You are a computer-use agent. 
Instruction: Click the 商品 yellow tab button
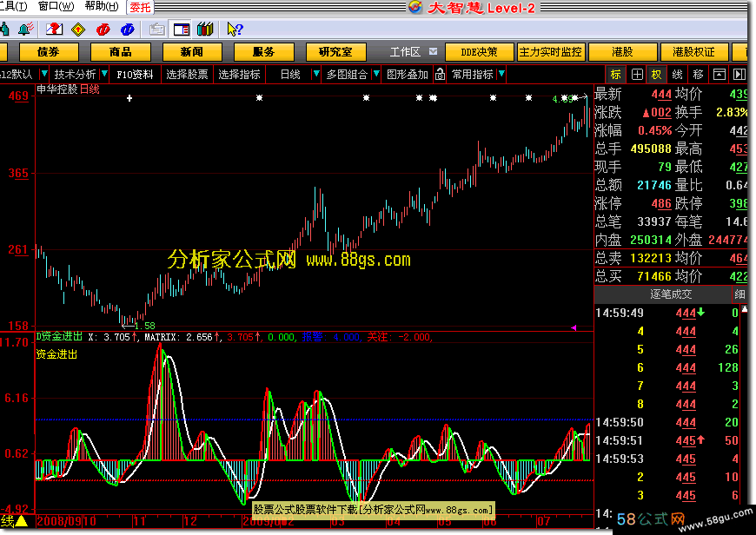click(x=121, y=51)
